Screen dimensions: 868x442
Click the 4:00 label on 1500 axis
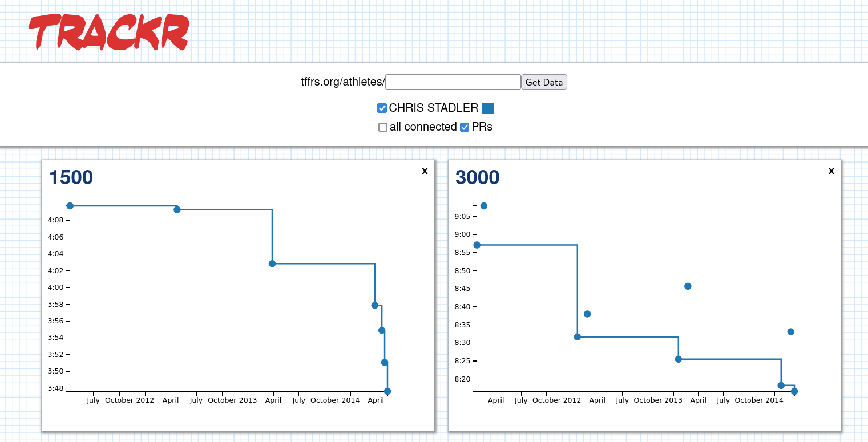[x=55, y=288]
